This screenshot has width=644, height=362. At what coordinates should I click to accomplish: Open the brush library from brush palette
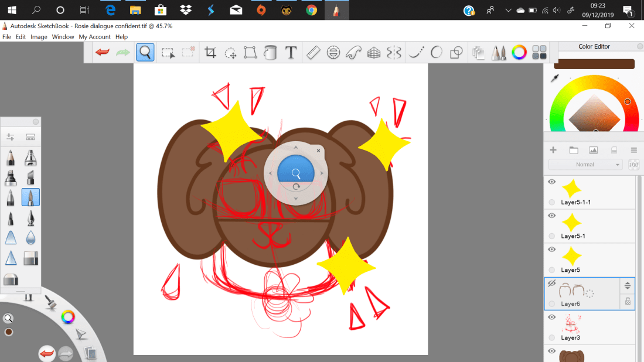[x=30, y=137]
